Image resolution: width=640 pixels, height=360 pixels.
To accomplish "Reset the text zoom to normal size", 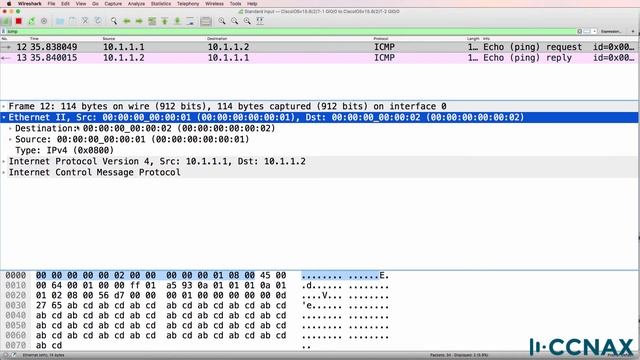I will [247, 21].
